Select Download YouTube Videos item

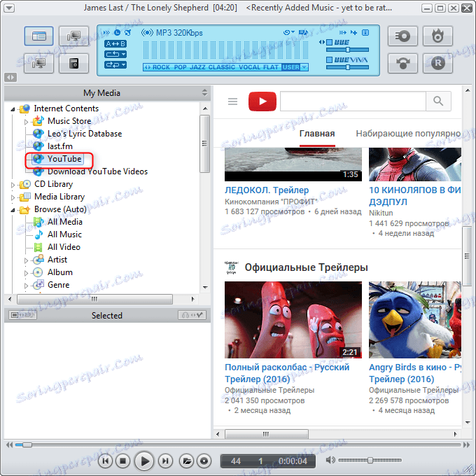point(97,171)
